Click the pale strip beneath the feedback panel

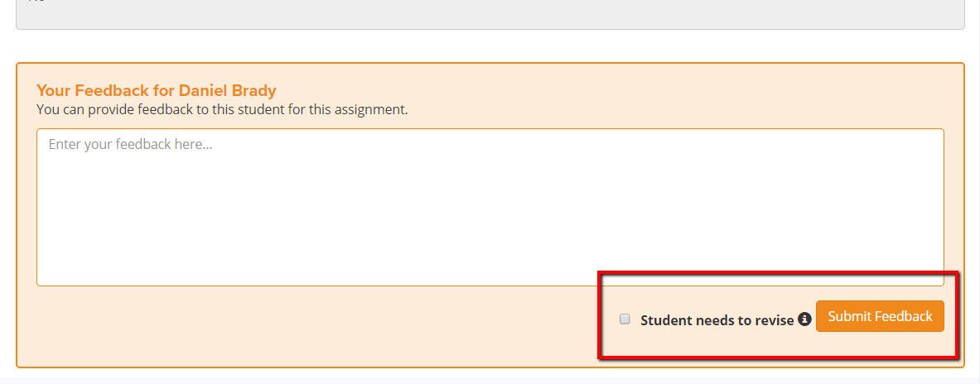(490, 380)
